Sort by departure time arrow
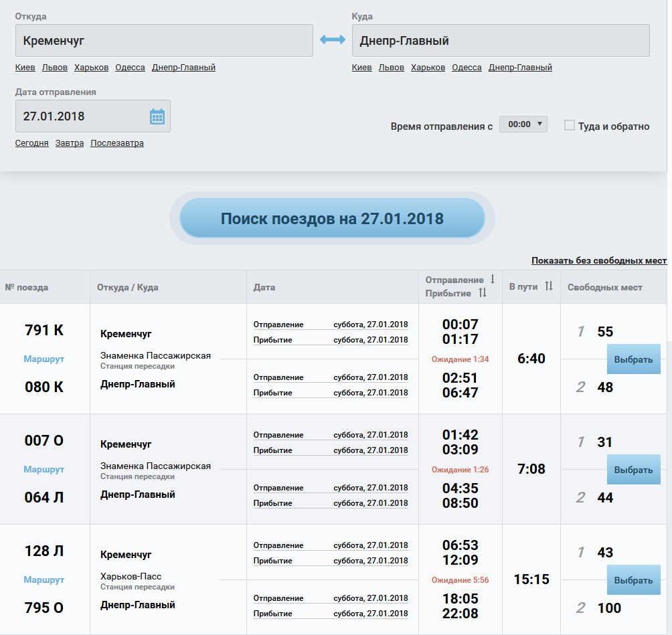The width and height of the screenshot is (672, 635). (493, 280)
